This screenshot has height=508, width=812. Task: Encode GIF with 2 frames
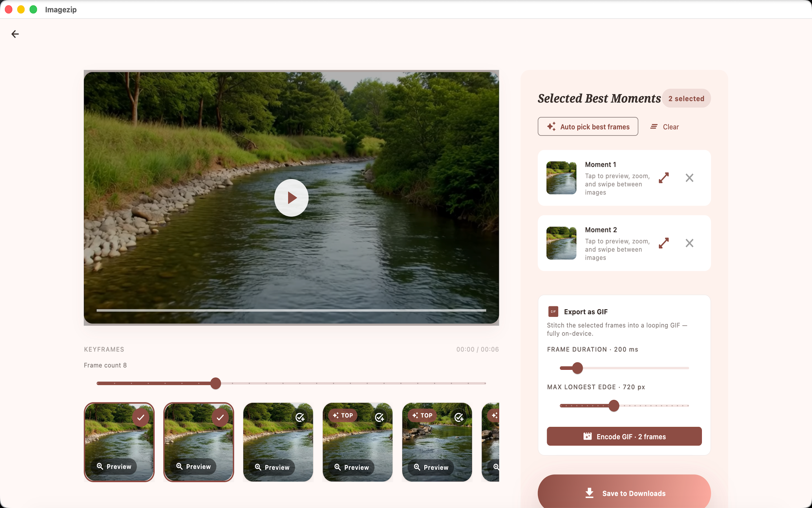[x=624, y=436]
